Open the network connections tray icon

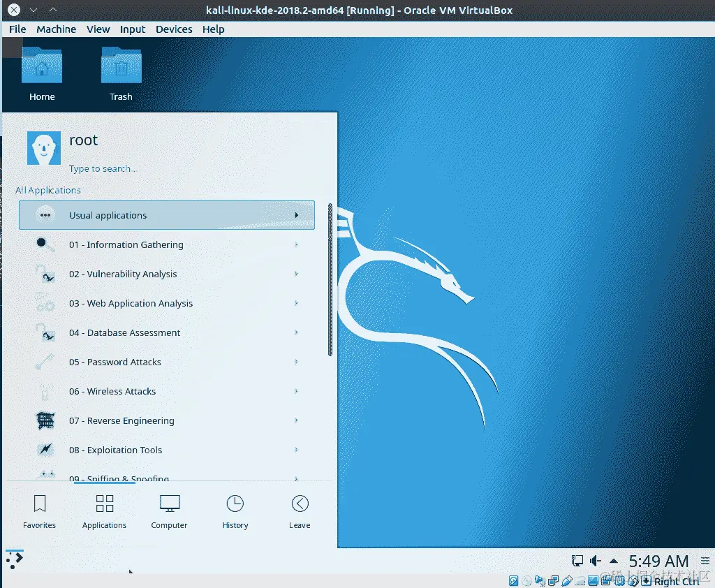pos(577,561)
